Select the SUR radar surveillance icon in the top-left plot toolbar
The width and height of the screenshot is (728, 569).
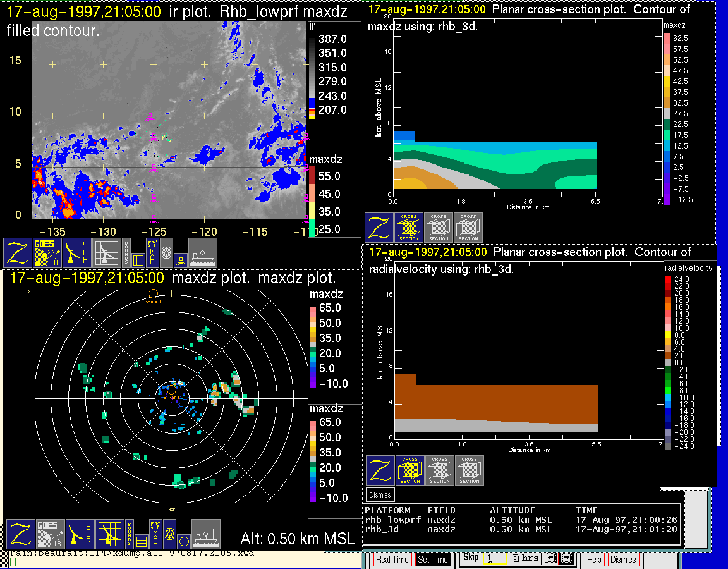(78, 252)
